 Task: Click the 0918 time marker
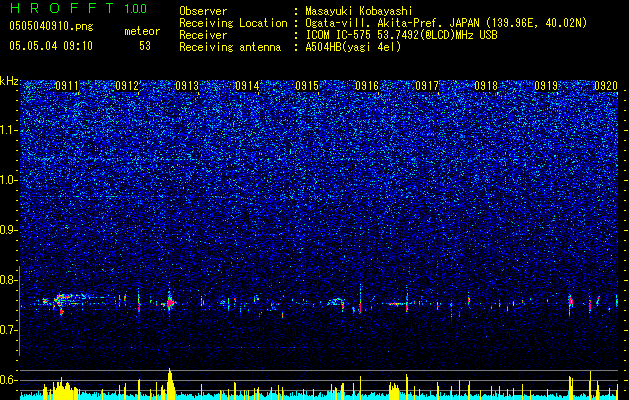point(486,86)
